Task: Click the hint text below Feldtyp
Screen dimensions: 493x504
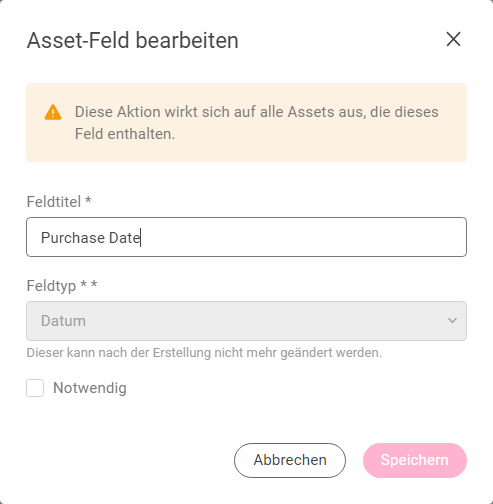Action: click(204, 353)
